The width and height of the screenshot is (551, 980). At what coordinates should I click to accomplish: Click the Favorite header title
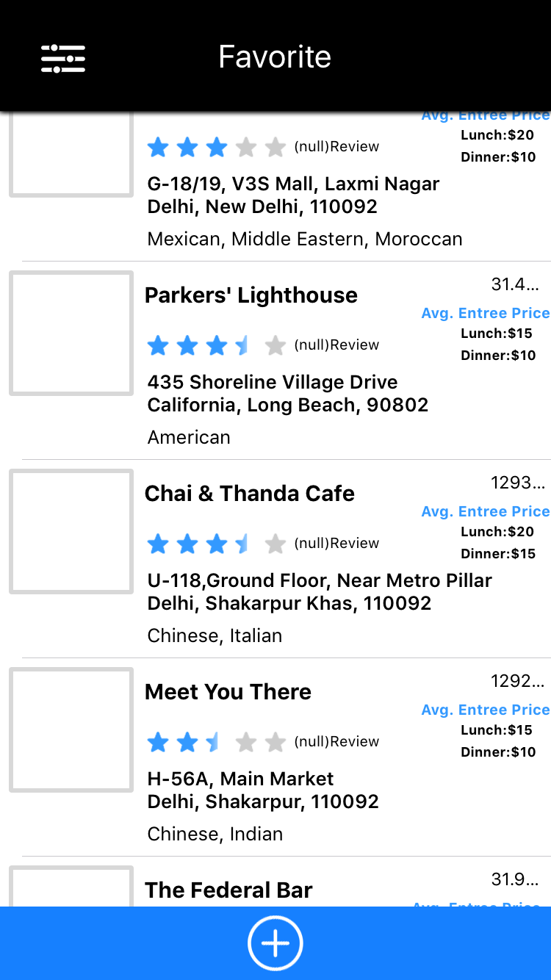click(x=275, y=57)
